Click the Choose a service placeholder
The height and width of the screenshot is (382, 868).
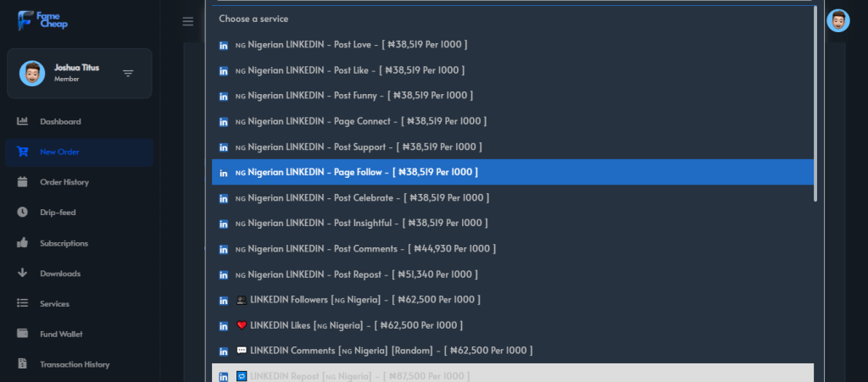point(253,19)
